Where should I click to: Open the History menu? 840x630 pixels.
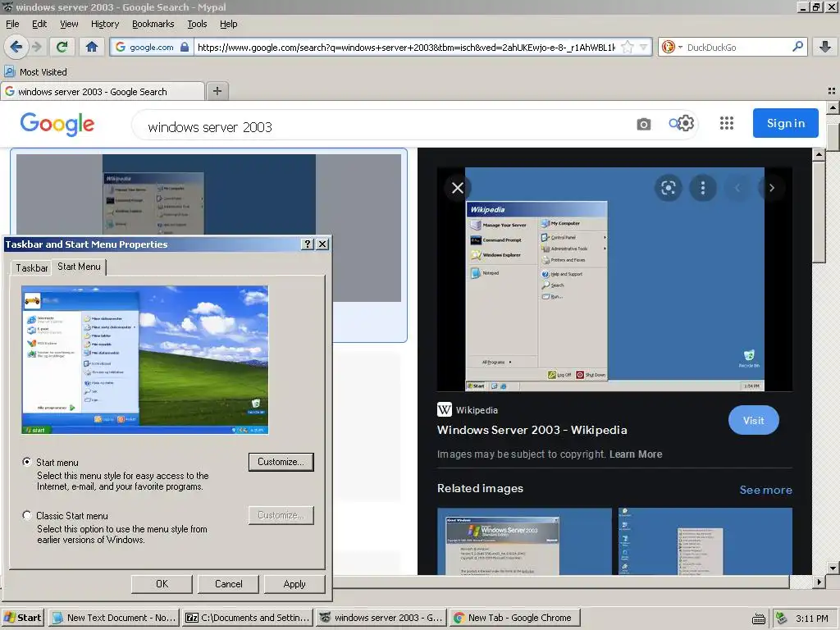(104, 24)
